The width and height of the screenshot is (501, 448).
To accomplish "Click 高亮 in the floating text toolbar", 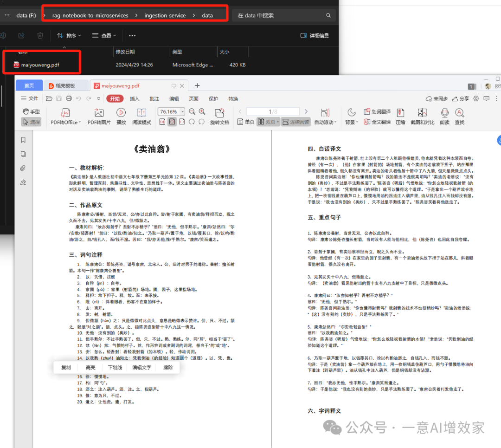I will pyautogui.click(x=90, y=367).
